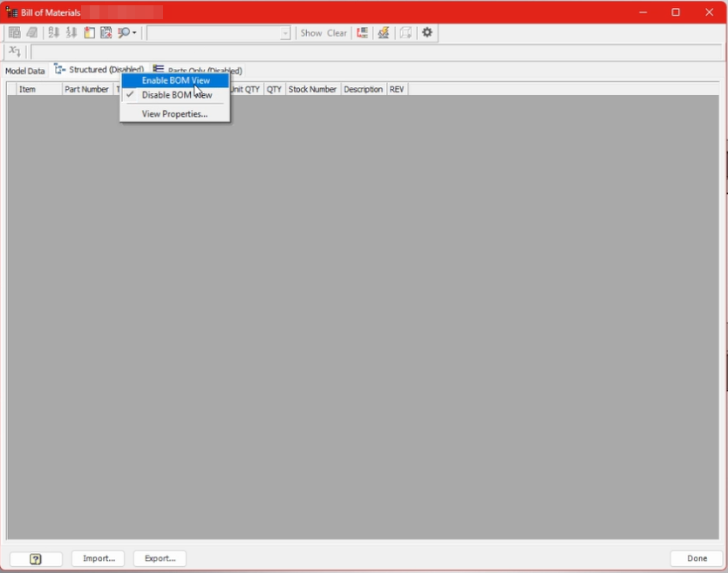
Task: Choose Enable BOM View in context menu
Action: 176,80
